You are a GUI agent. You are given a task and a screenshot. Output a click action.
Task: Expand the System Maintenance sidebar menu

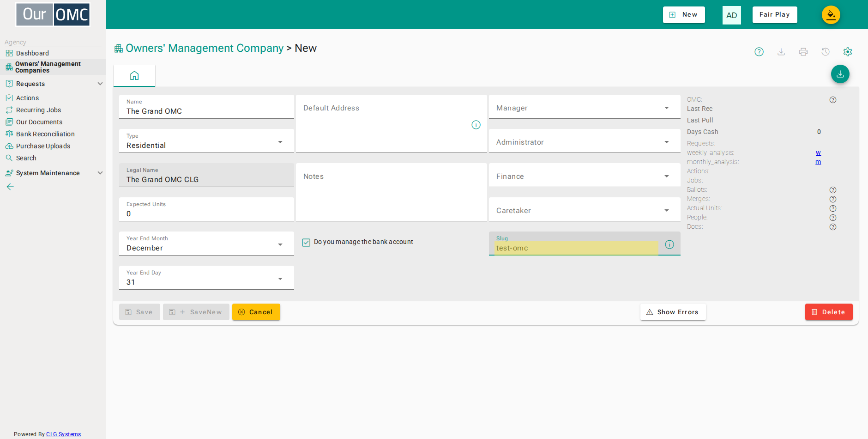click(x=53, y=173)
